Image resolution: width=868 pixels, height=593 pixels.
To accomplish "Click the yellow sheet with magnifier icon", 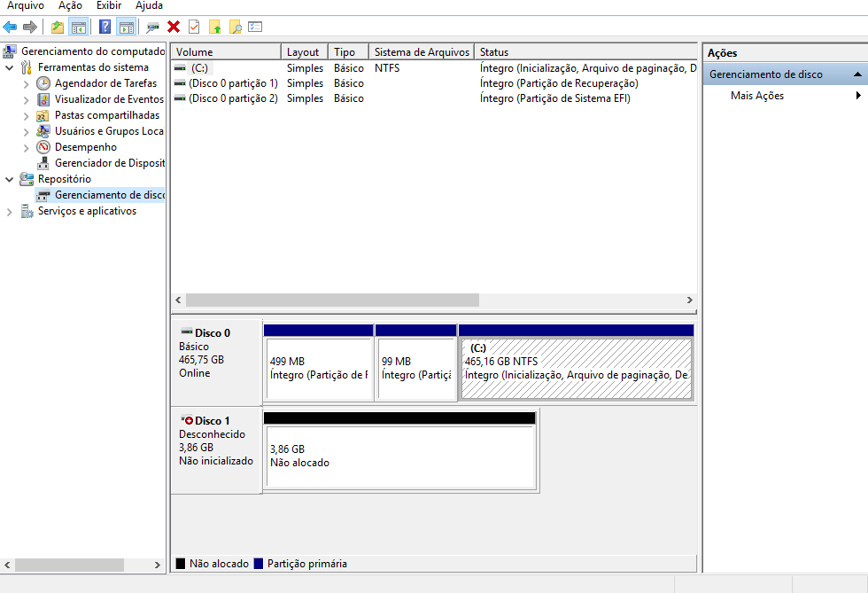I will coord(236,27).
